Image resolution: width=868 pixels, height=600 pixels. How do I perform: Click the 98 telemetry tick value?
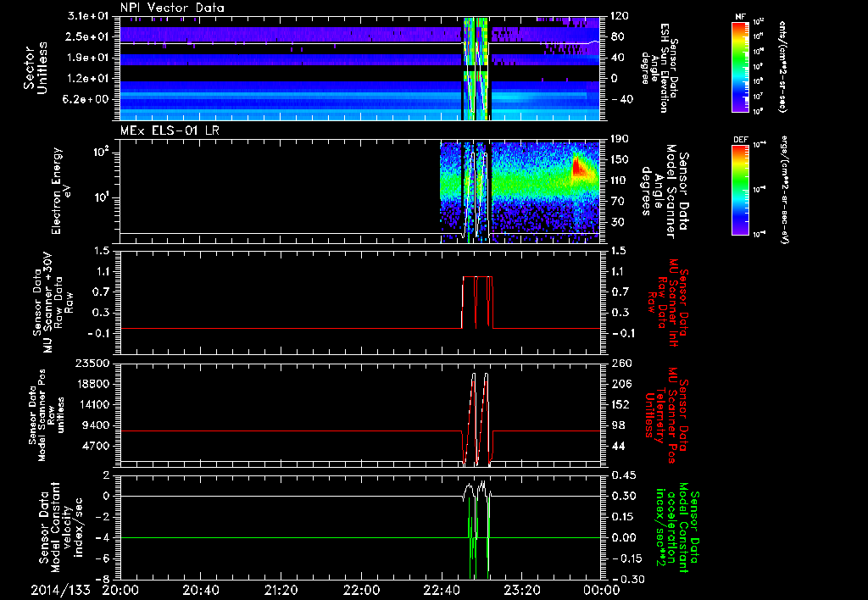click(x=617, y=425)
